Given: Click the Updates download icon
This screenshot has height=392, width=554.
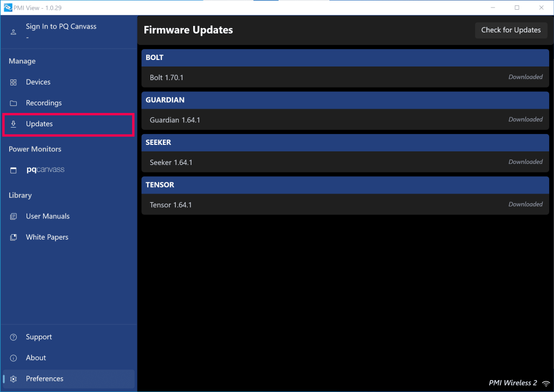Looking at the screenshot, I should pyautogui.click(x=14, y=124).
